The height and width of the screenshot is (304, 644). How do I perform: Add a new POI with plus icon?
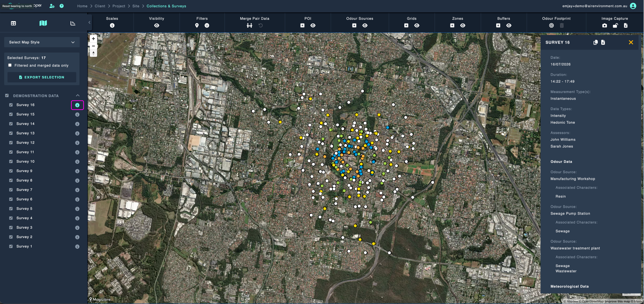[302, 26]
